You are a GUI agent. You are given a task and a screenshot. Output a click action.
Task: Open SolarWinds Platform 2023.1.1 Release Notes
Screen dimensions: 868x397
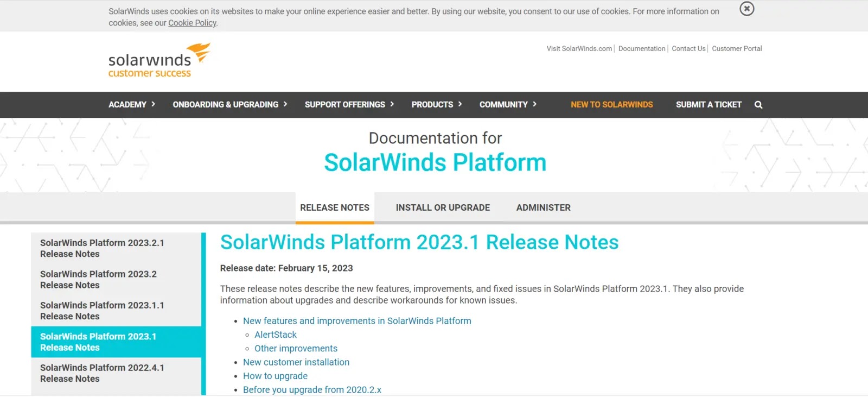(116, 311)
